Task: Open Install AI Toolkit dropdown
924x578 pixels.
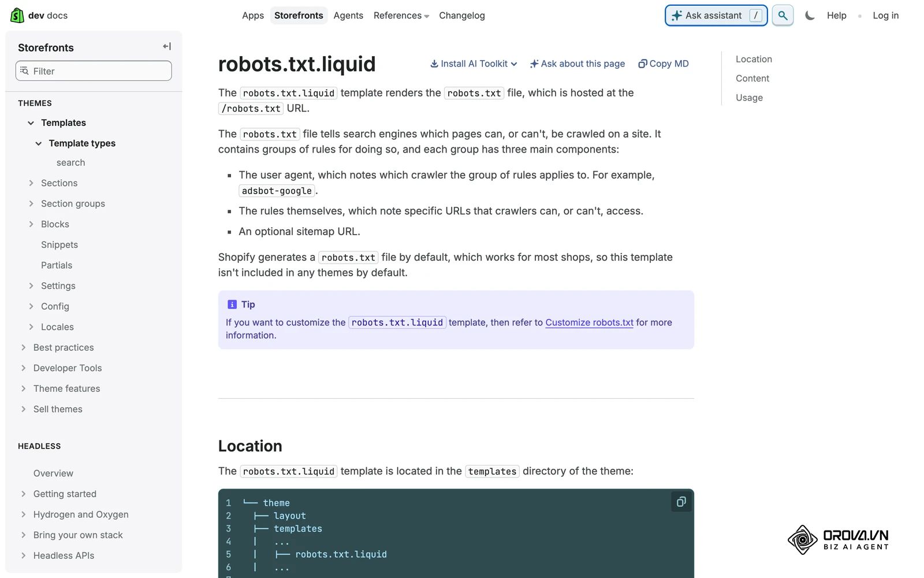Action: (x=474, y=64)
